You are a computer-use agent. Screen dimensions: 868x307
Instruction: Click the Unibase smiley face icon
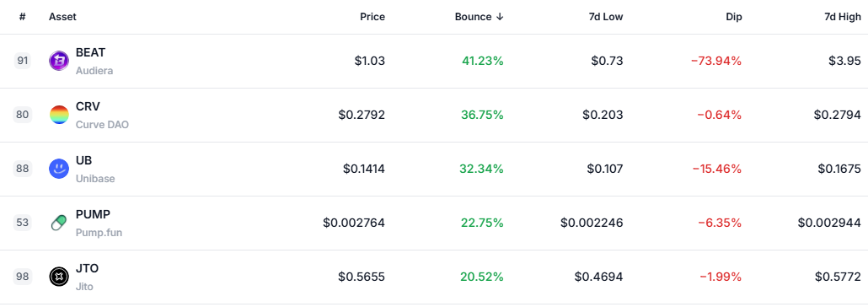[59, 169]
